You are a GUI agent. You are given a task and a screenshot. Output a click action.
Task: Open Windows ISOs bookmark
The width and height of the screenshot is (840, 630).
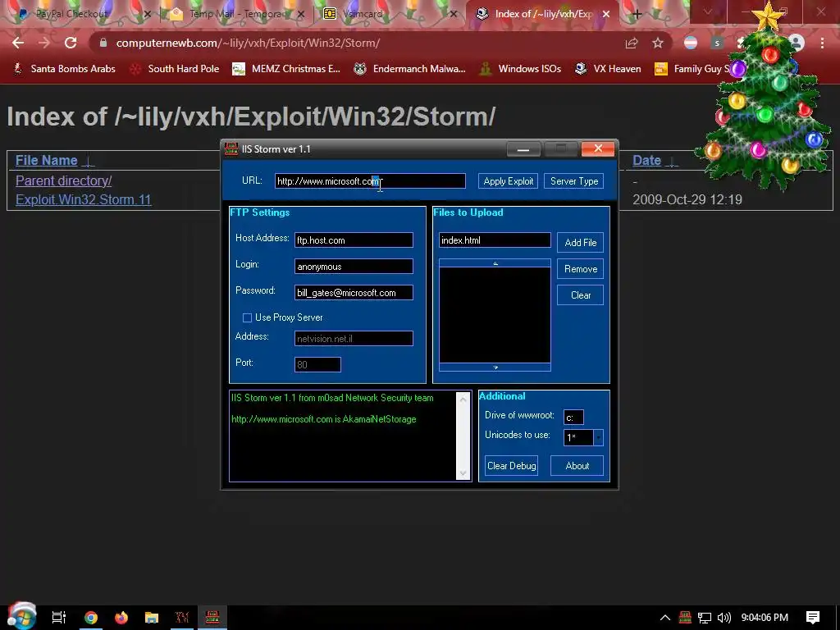click(521, 69)
